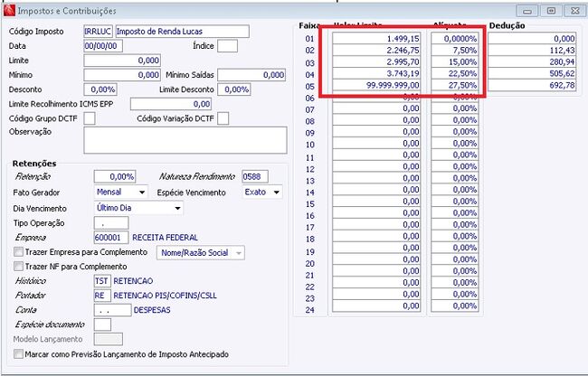Click the Impostos e Contribuições app icon

pyautogui.click(x=9, y=11)
